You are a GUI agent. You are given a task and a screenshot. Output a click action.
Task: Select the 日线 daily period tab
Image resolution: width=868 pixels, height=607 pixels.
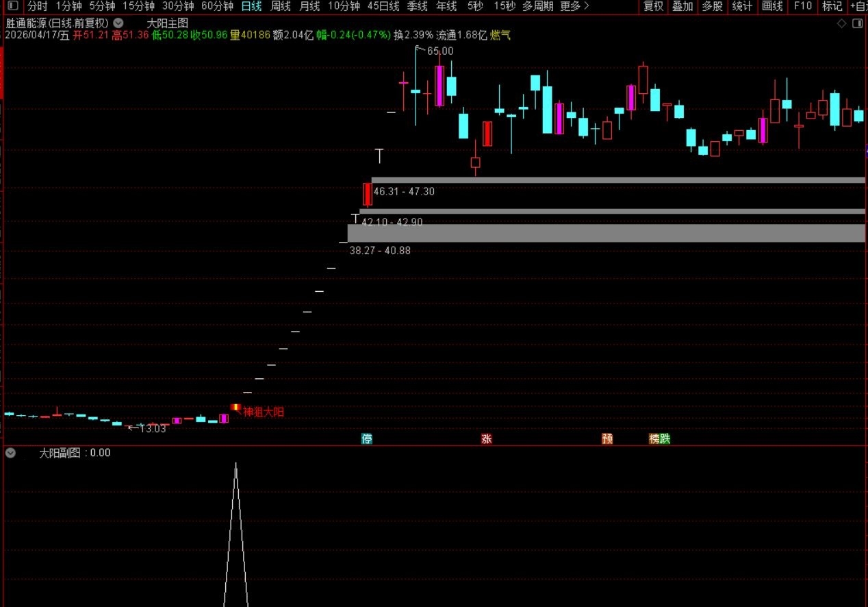click(251, 6)
